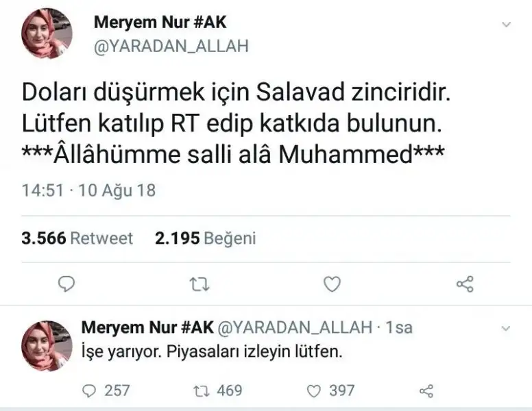532x411 pixels.
Task: Click main tweet profile avatar
Action: coord(47,34)
